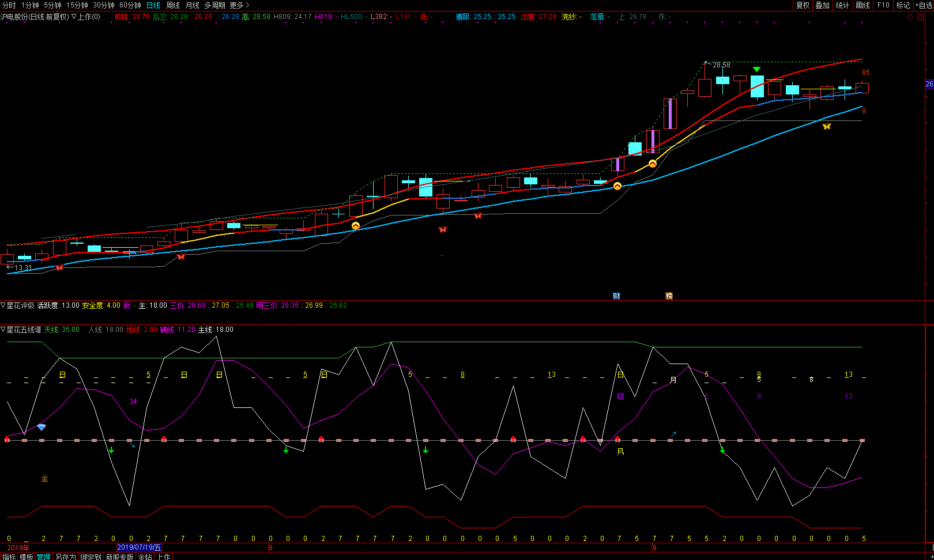Click the 榜 ranking info marker on timeline
The width and height of the screenshot is (934, 560).
click(x=669, y=296)
